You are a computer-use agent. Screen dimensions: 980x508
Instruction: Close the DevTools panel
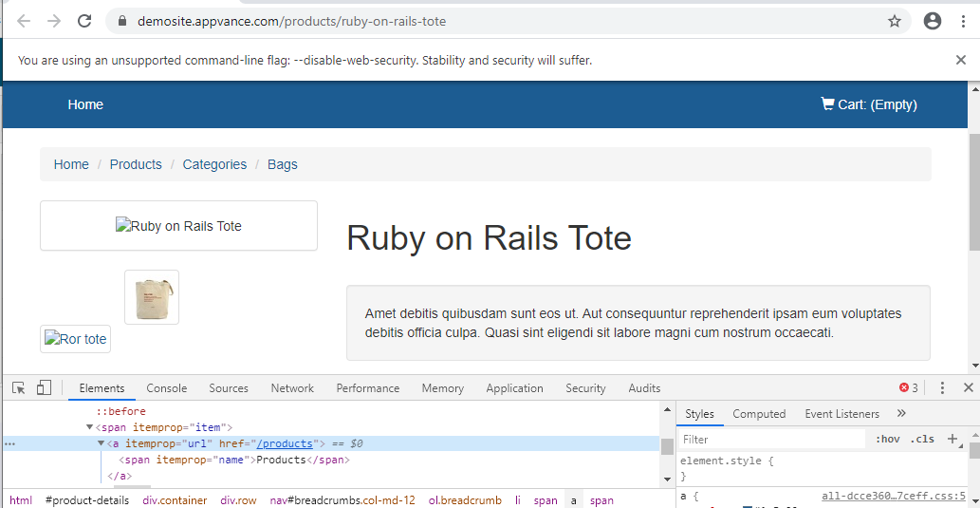click(x=968, y=387)
